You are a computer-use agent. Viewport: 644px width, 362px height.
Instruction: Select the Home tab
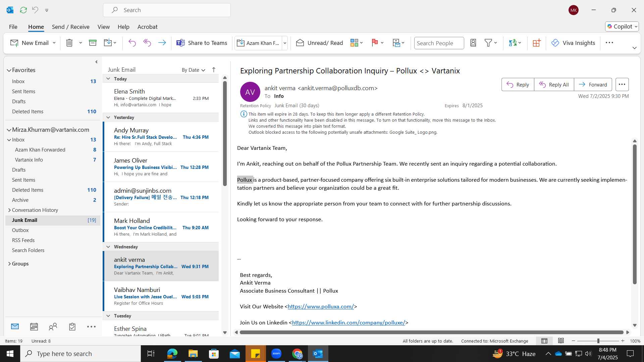pyautogui.click(x=36, y=27)
